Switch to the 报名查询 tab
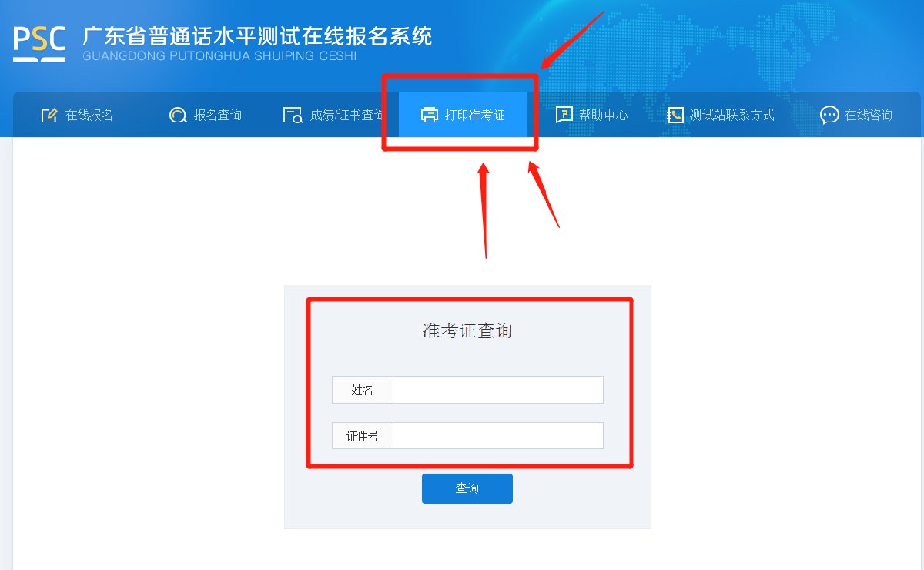This screenshot has height=570, width=924. 206,115
